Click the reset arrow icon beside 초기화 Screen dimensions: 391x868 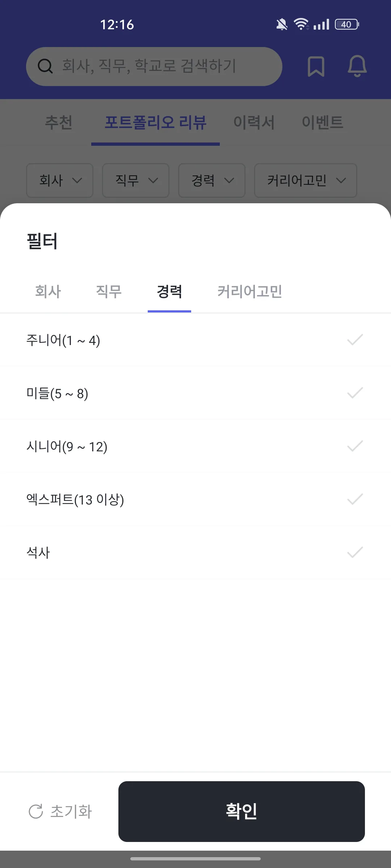point(36,812)
